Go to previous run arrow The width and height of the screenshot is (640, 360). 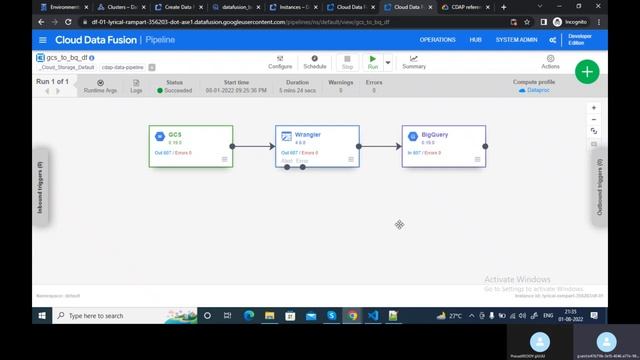[47, 91]
